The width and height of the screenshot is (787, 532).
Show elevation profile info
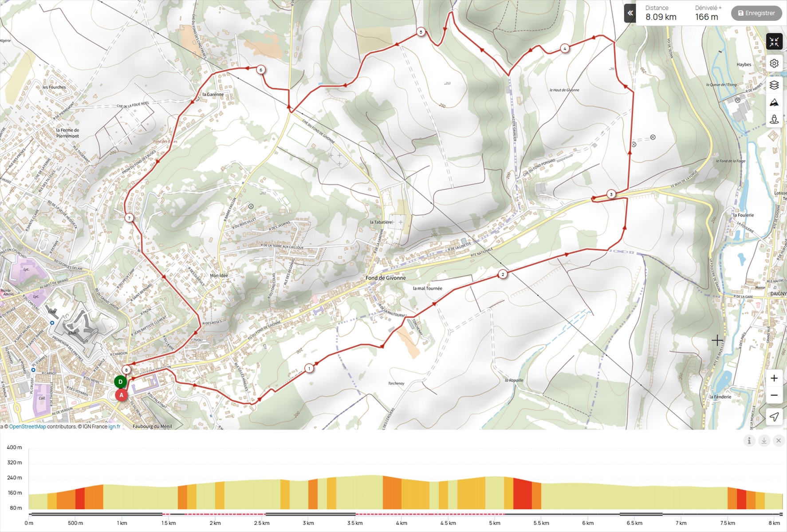click(x=749, y=441)
